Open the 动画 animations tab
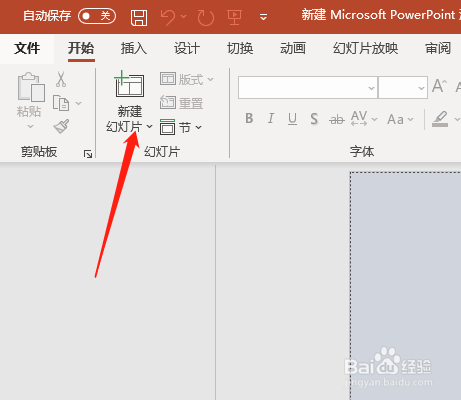Viewport: 461px width, 400px height. point(293,49)
